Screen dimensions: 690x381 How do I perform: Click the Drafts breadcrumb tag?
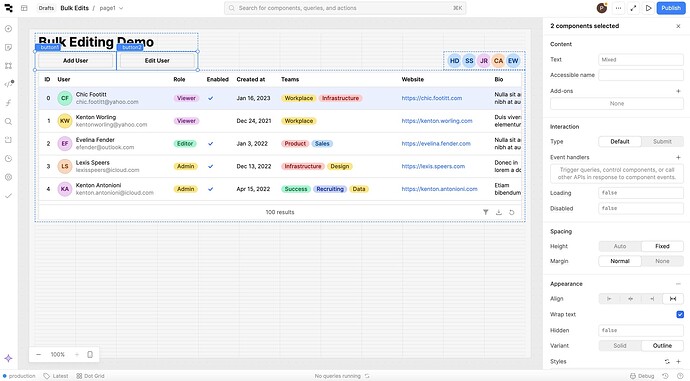point(46,8)
